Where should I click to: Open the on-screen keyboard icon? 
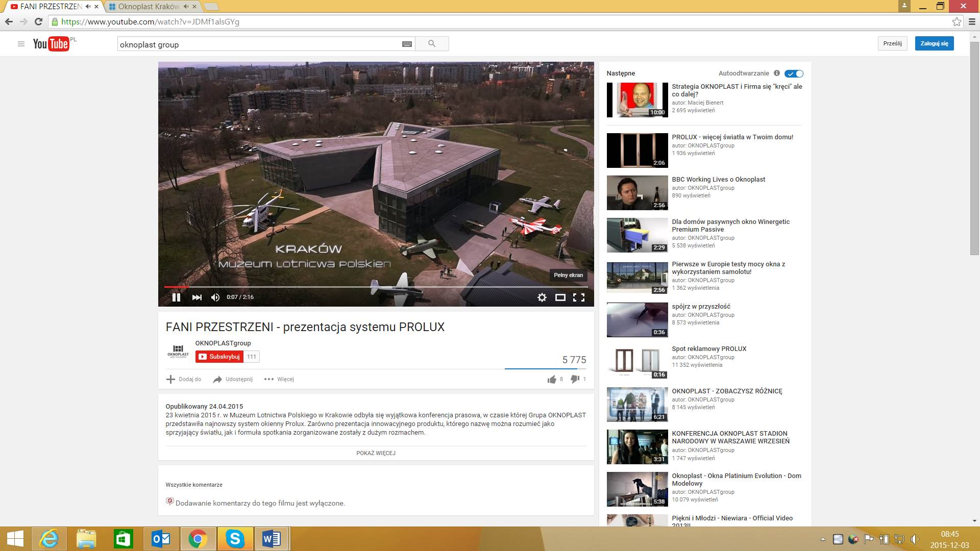click(407, 44)
